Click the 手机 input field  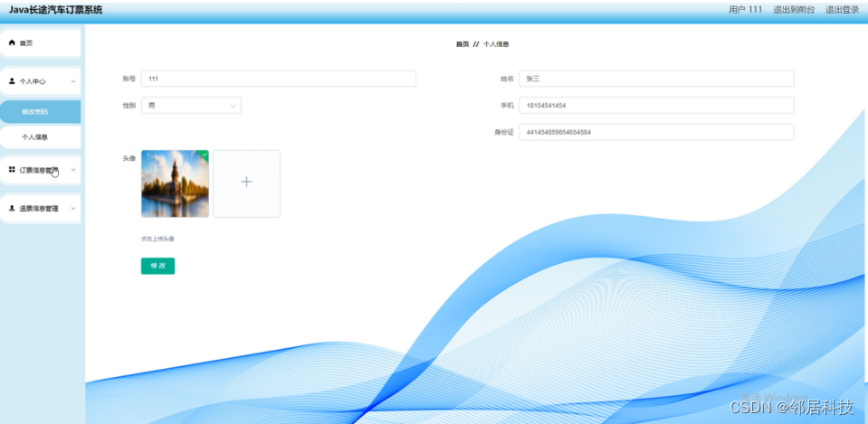pyautogui.click(x=656, y=106)
